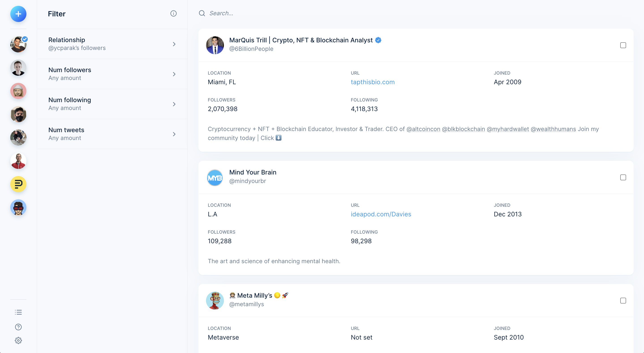Expand the Relationship filter

(x=112, y=44)
